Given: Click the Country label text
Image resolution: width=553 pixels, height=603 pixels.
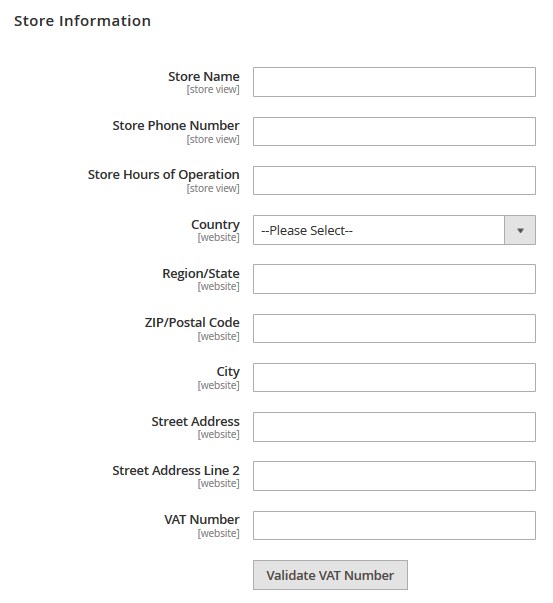Looking at the screenshot, I should (x=215, y=225).
